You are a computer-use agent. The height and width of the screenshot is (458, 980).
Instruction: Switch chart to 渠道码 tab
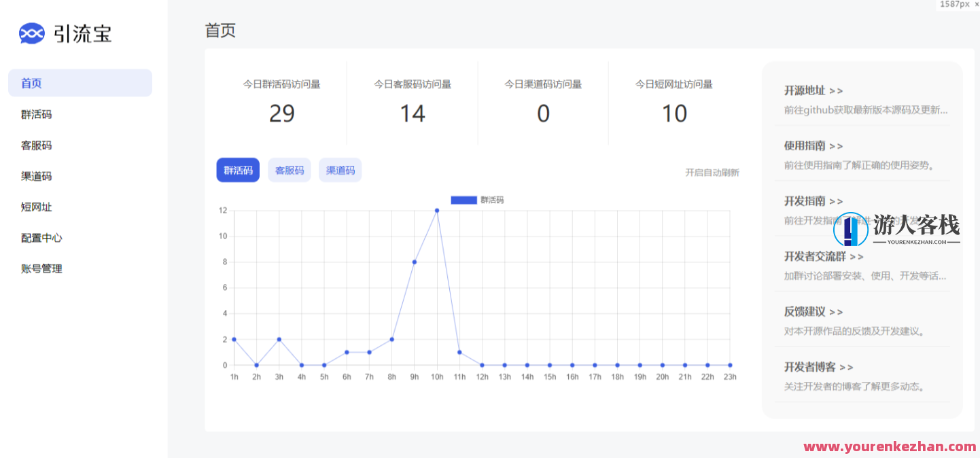[x=340, y=171]
